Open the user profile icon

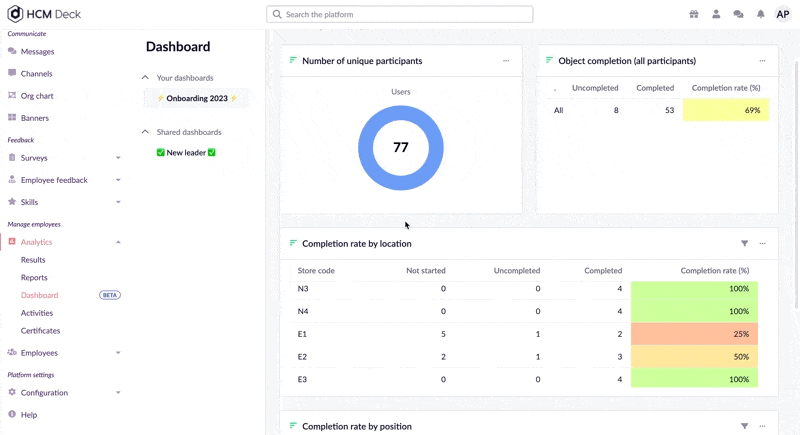click(x=716, y=14)
